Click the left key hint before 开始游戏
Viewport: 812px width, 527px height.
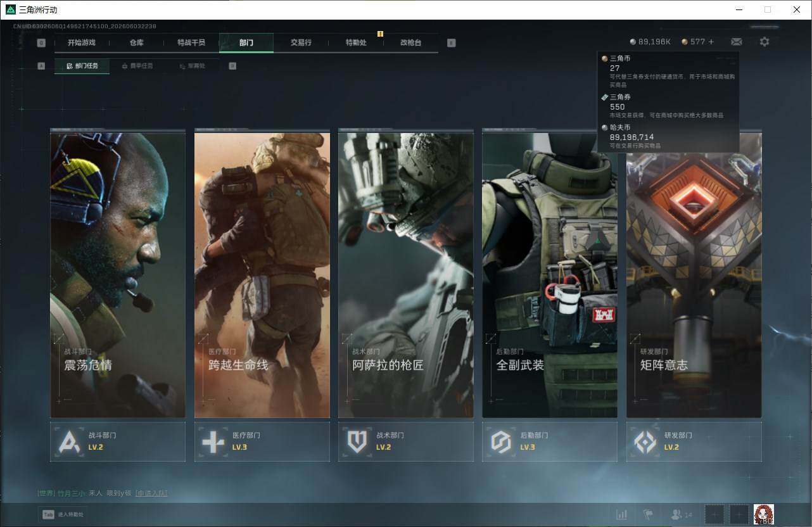pos(41,43)
